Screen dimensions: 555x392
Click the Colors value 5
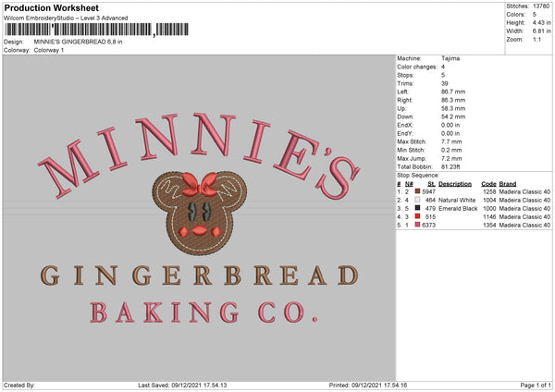pyautogui.click(x=535, y=15)
